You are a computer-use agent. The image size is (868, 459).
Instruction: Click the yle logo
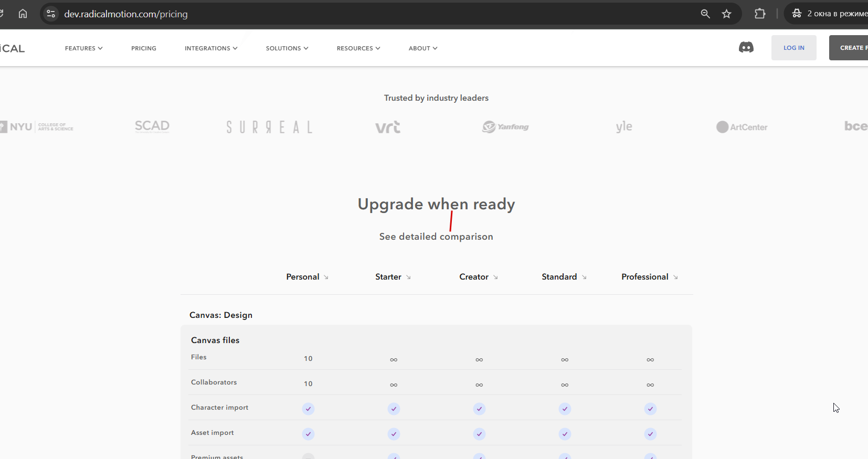tap(624, 126)
